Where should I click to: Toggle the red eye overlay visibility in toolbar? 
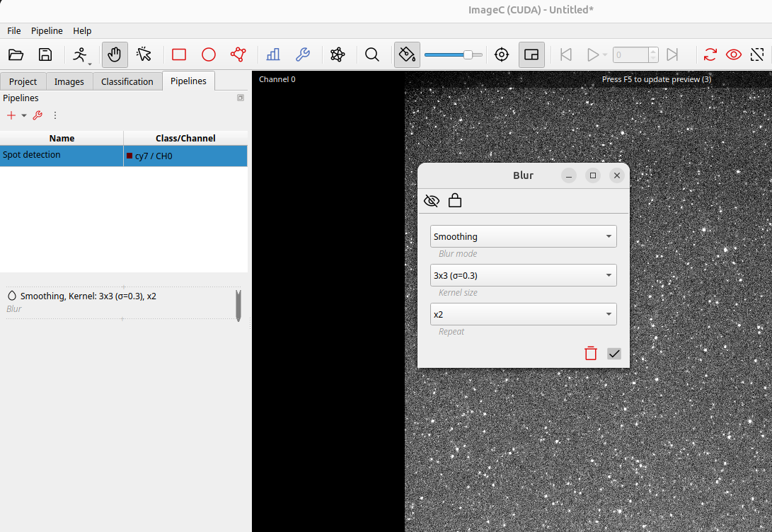pos(734,54)
